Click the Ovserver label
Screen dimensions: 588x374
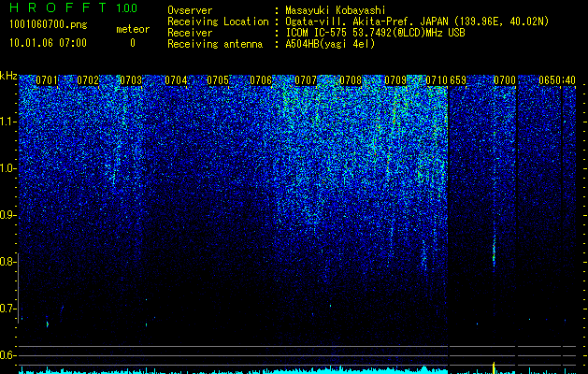[190, 10]
